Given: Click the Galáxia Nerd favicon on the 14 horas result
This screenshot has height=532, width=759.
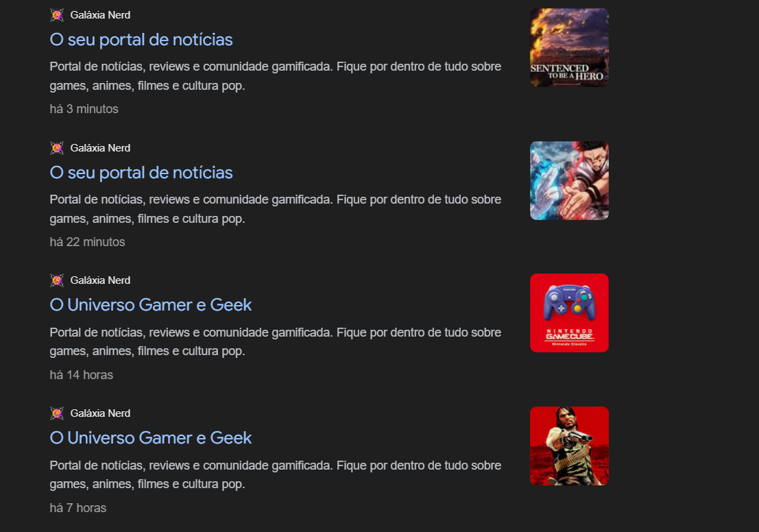Looking at the screenshot, I should coord(57,280).
